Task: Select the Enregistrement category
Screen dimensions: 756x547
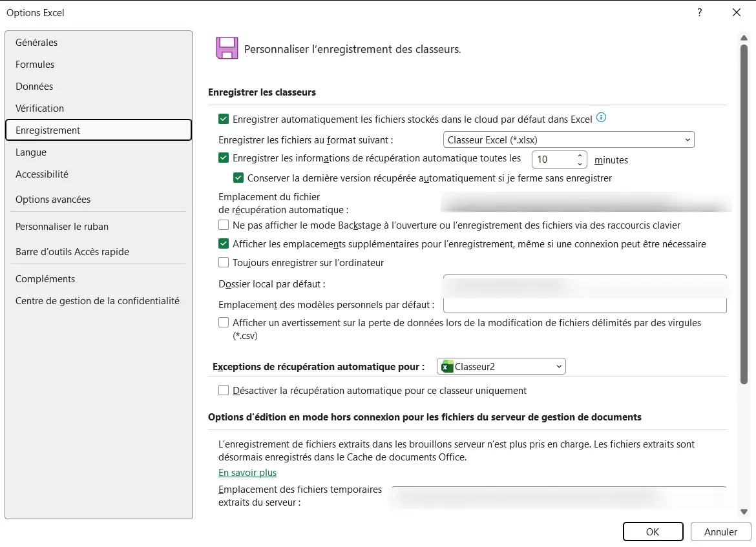Action: pyautogui.click(x=98, y=130)
